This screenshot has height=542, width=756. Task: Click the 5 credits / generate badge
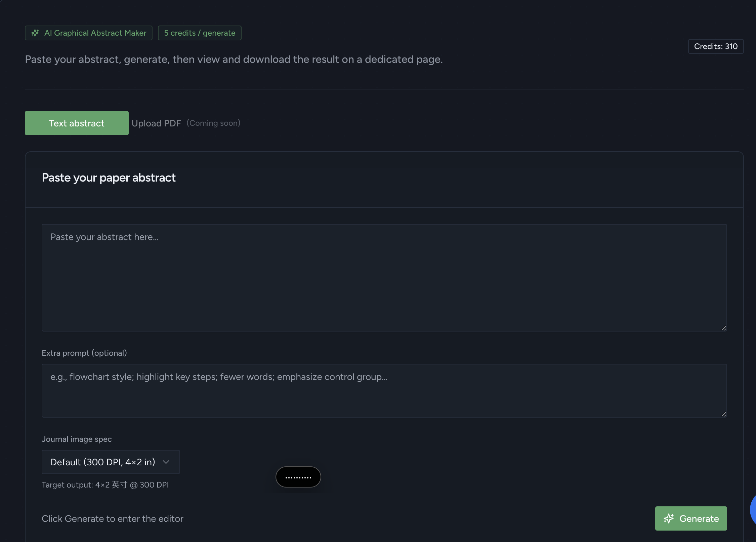click(200, 33)
